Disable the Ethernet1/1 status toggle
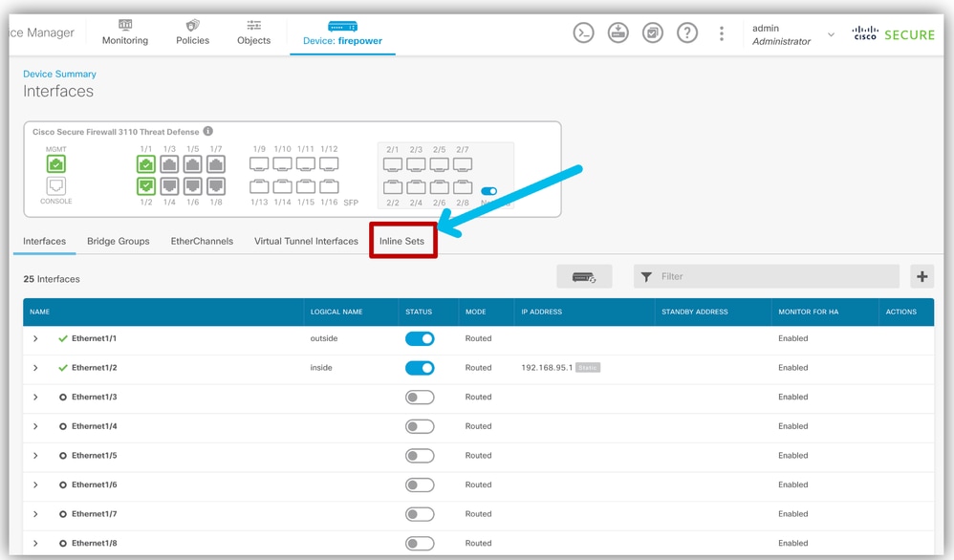The image size is (954, 560). pos(420,338)
